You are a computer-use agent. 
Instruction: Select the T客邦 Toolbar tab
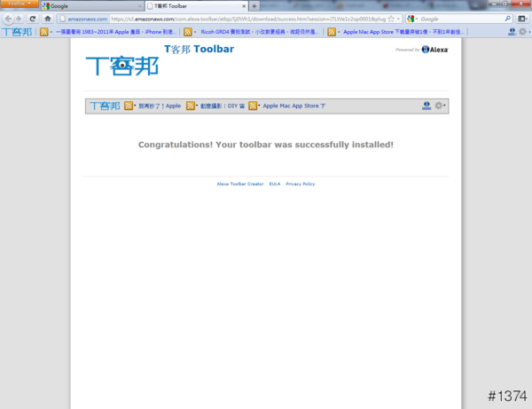coord(197,6)
